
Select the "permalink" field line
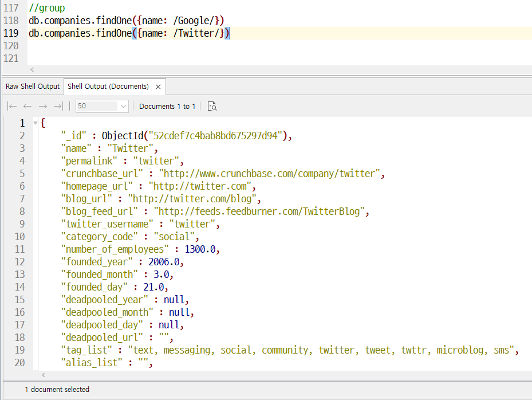click(x=122, y=161)
